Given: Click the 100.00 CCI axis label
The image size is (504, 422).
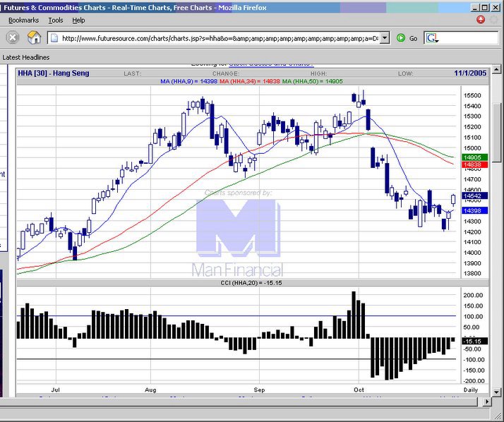Looking at the screenshot, I should click(x=473, y=317).
